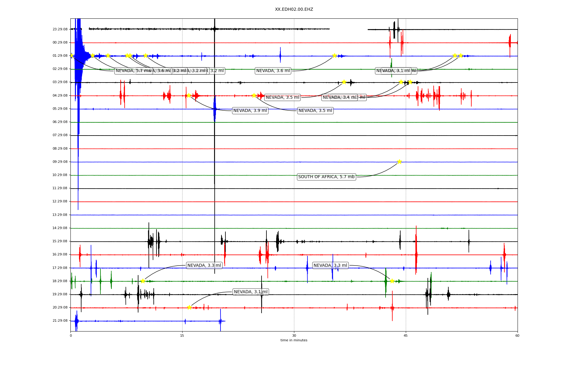This screenshot has width=588, height=368.
Task: Click the 30 tick on the x-axis
Action: tap(294, 335)
